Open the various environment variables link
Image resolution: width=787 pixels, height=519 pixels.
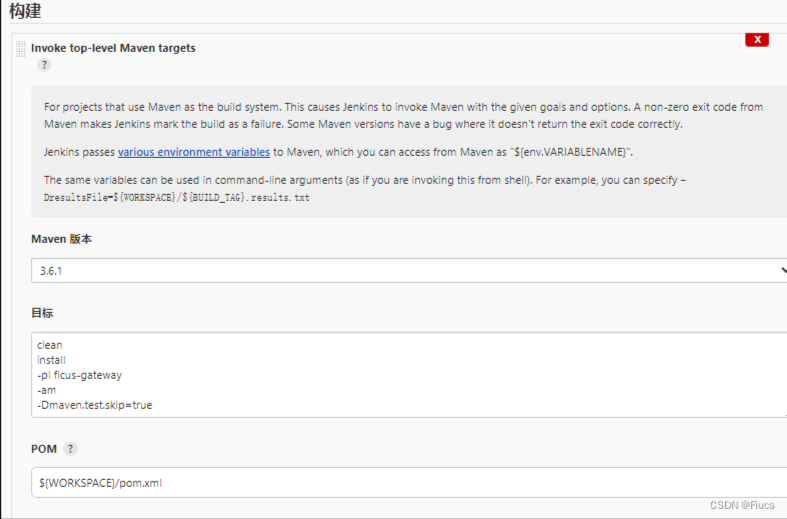[194, 152]
